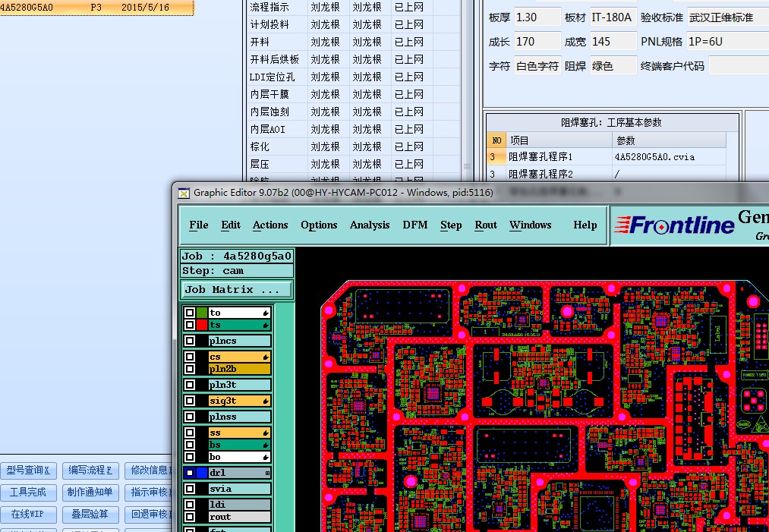Select the 棕化 process row
This screenshot has height=532, width=769.
point(353,147)
